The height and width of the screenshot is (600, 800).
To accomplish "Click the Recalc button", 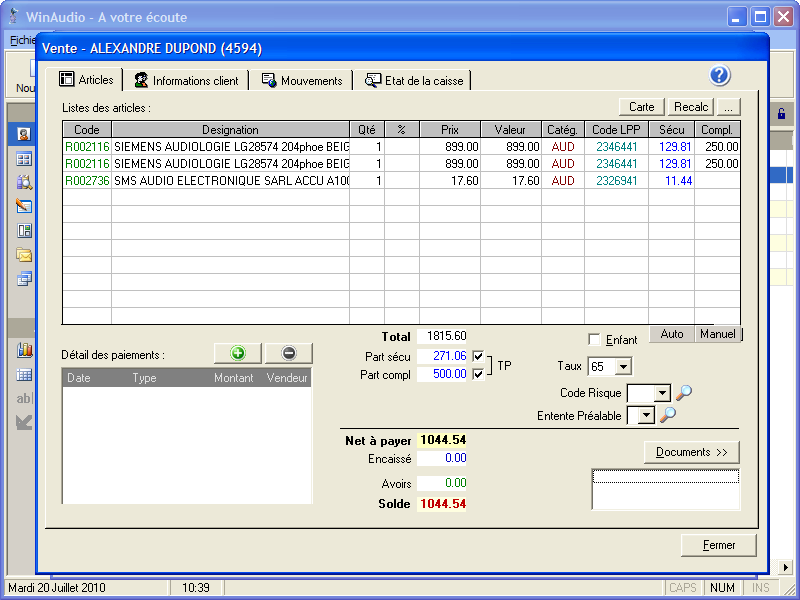I will pyautogui.click(x=691, y=107).
